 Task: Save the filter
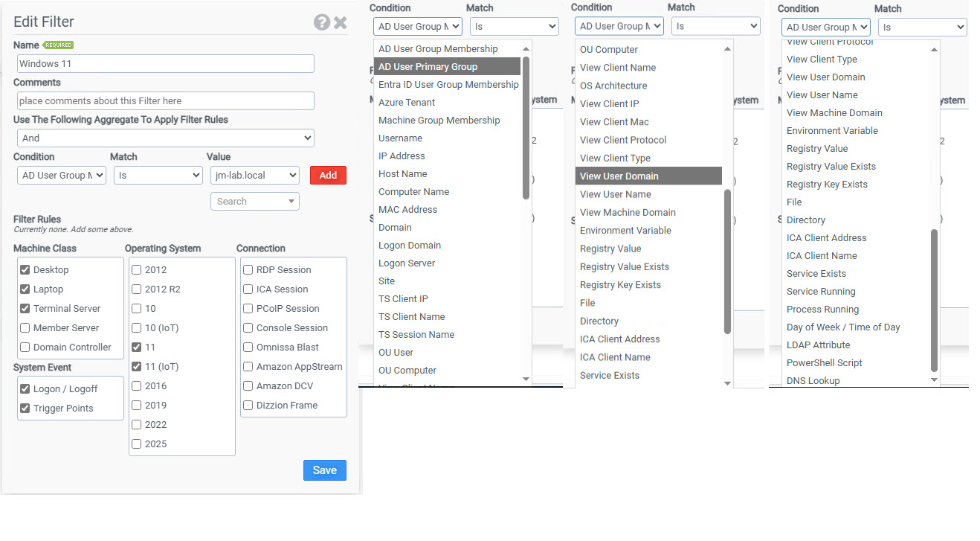(x=324, y=470)
